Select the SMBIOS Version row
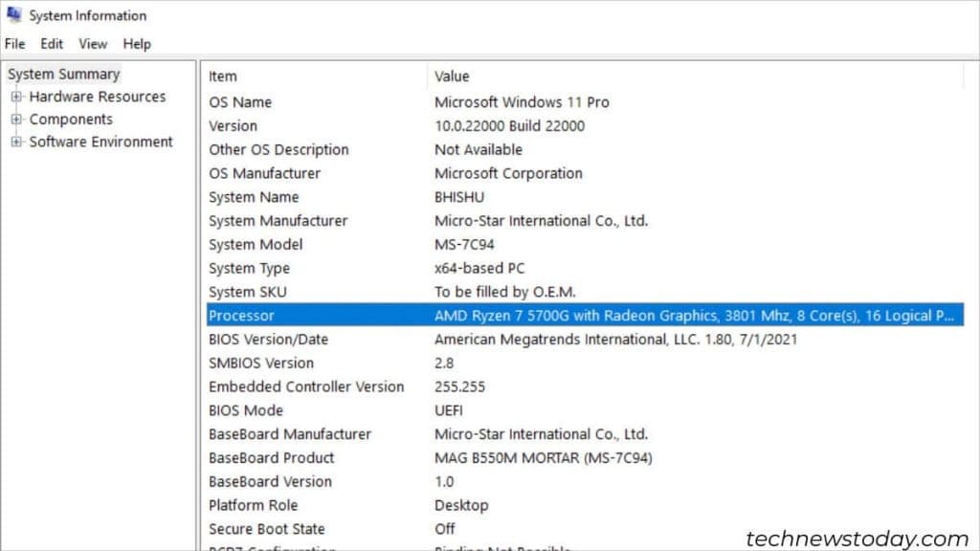The height and width of the screenshot is (551, 980). pos(383,363)
